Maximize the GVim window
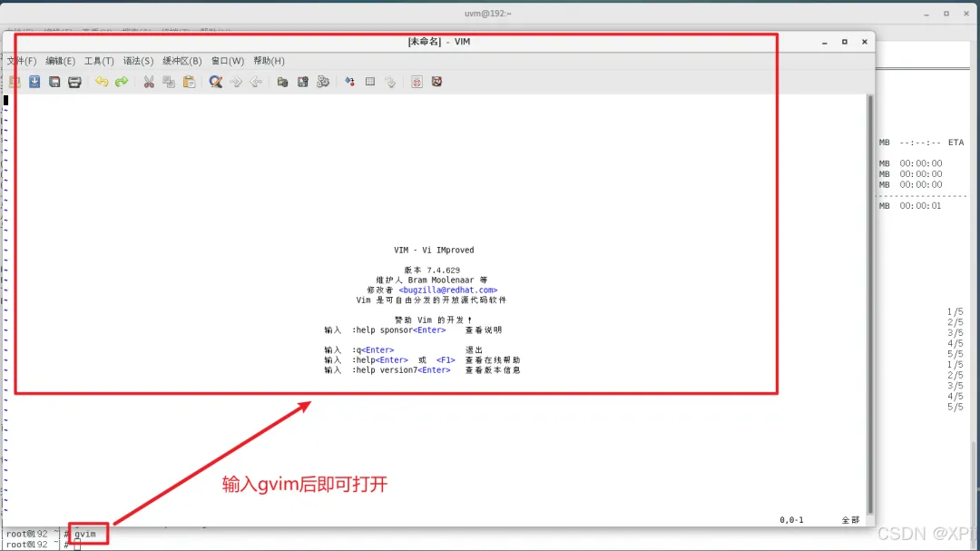 tap(845, 42)
